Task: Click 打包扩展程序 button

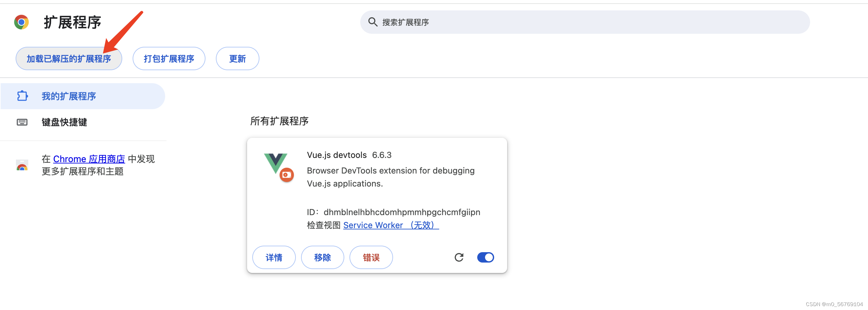Action: 169,58
